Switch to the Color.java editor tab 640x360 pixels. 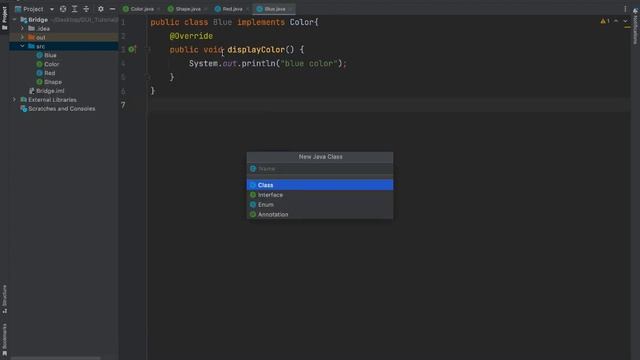coord(142,9)
